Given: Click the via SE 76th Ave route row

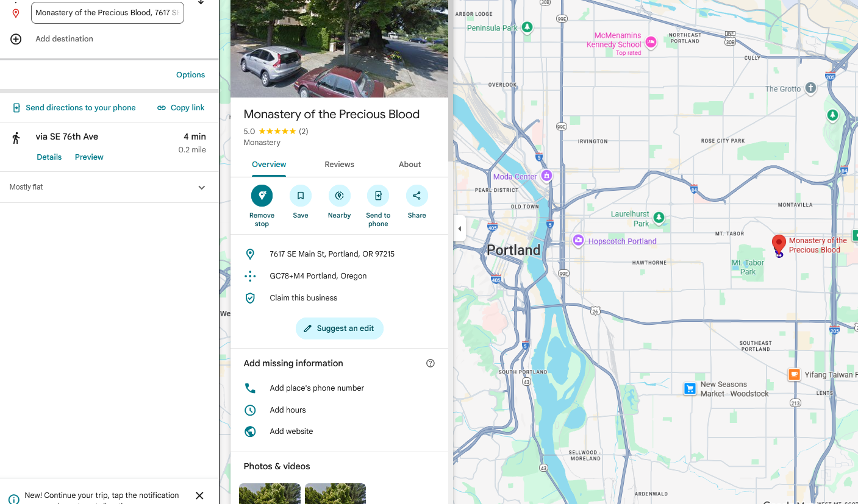Looking at the screenshot, I should (x=109, y=147).
